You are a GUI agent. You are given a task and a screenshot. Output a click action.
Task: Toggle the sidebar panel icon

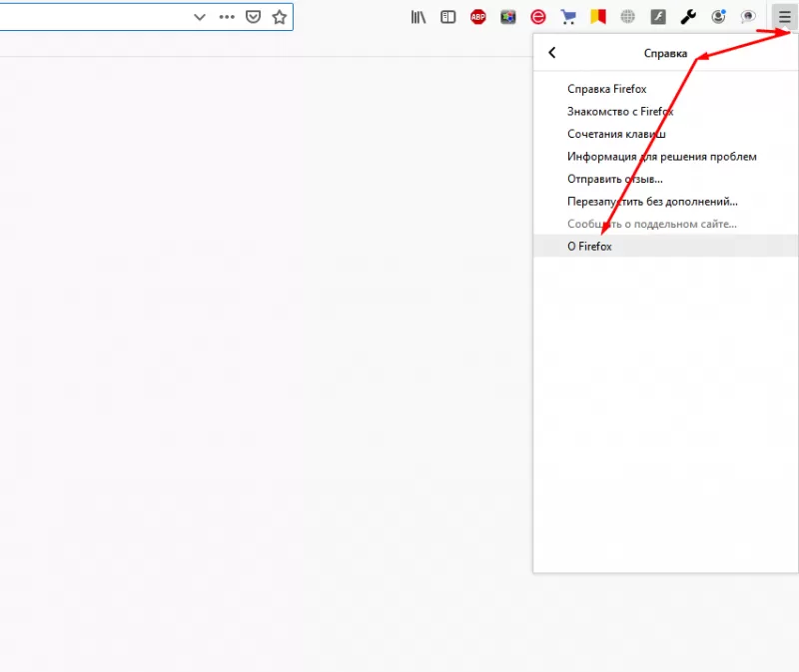(x=447, y=17)
